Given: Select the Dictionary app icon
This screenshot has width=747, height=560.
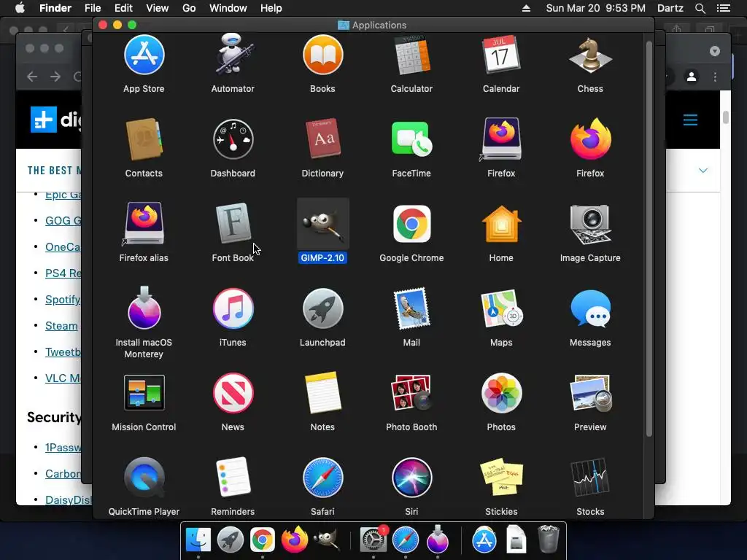Looking at the screenshot, I should pos(322,138).
